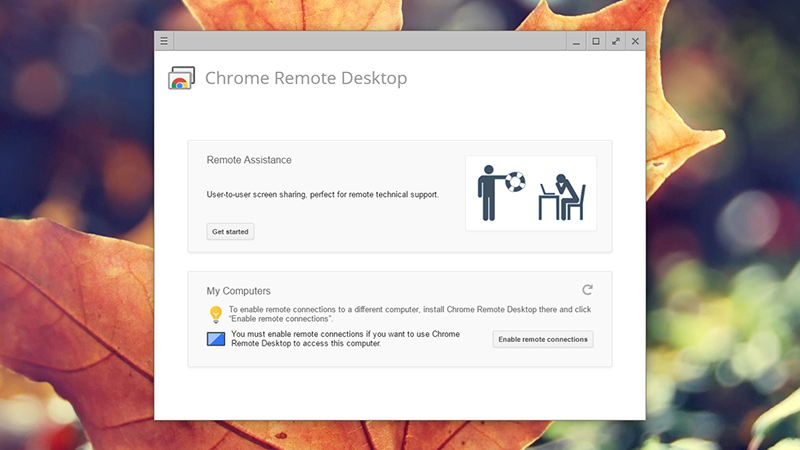Click the Remote Assistance heading
The image size is (800, 450).
tap(249, 160)
